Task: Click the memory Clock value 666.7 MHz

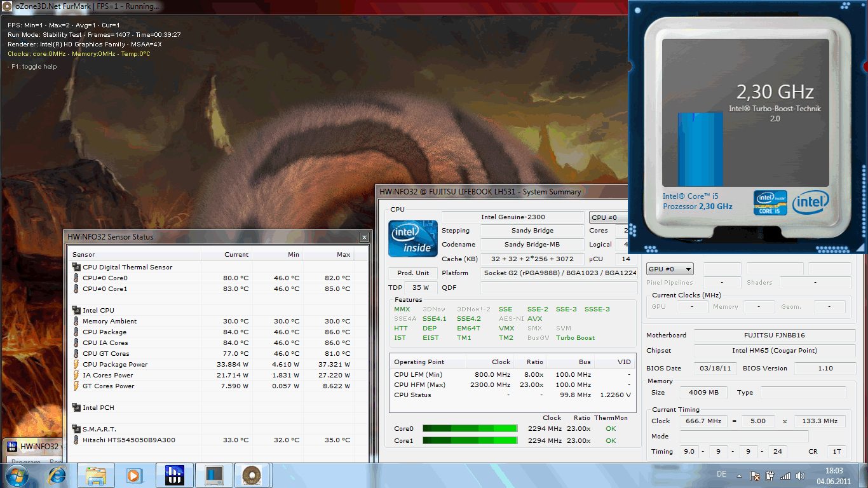Action: coord(705,421)
